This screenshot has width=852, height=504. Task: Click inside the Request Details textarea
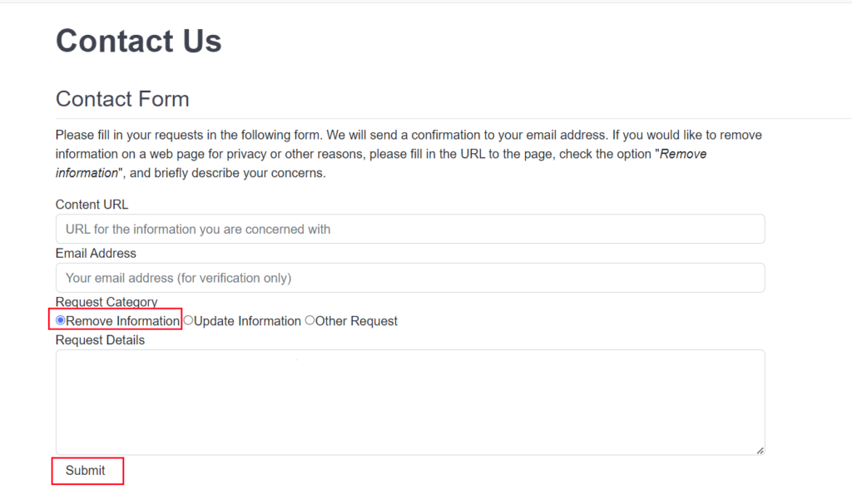click(410, 402)
